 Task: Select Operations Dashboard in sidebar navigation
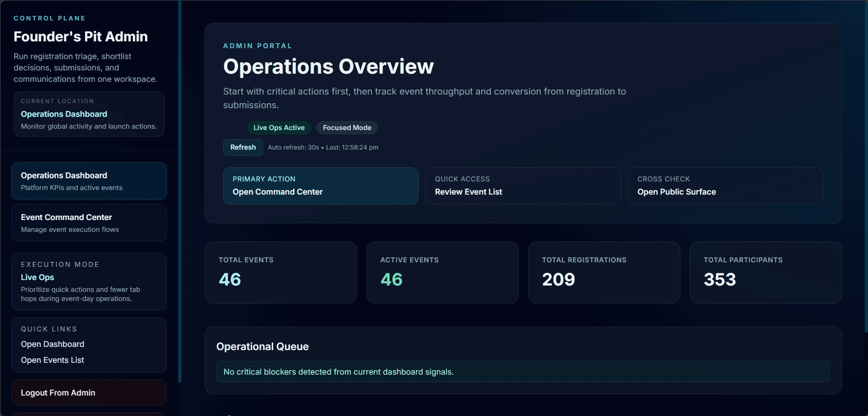pos(89,181)
